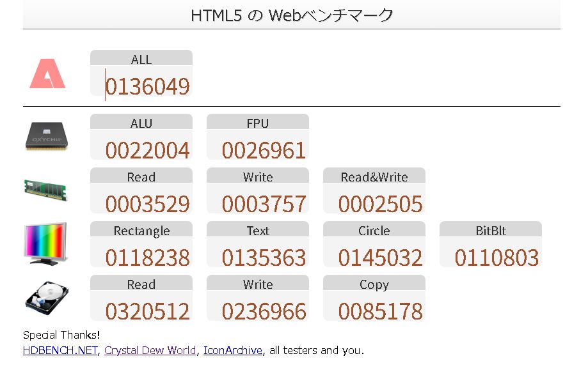Select the Text score header
Screen dimensions: 588x370
(258, 231)
